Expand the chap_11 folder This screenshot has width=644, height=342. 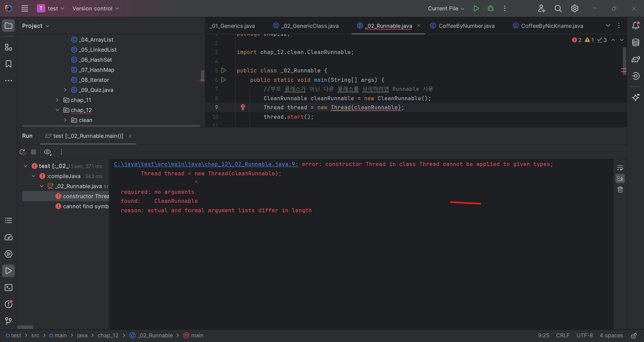57,100
